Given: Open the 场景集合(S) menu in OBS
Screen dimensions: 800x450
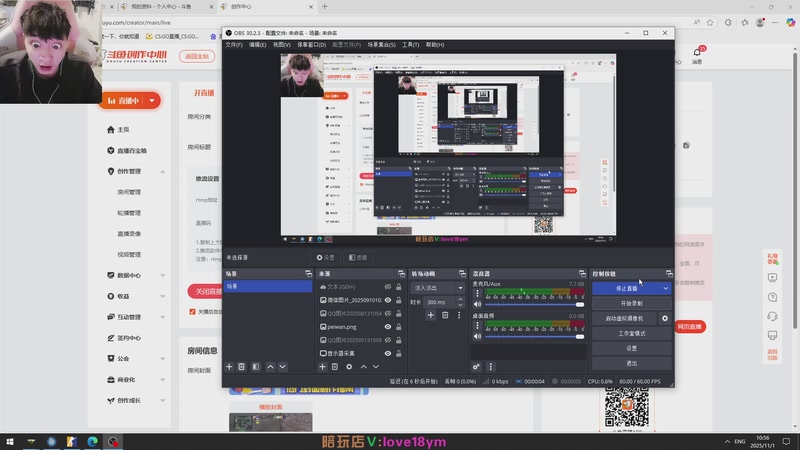Looking at the screenshot, I should pyautogui.click(x=381, y=45).
